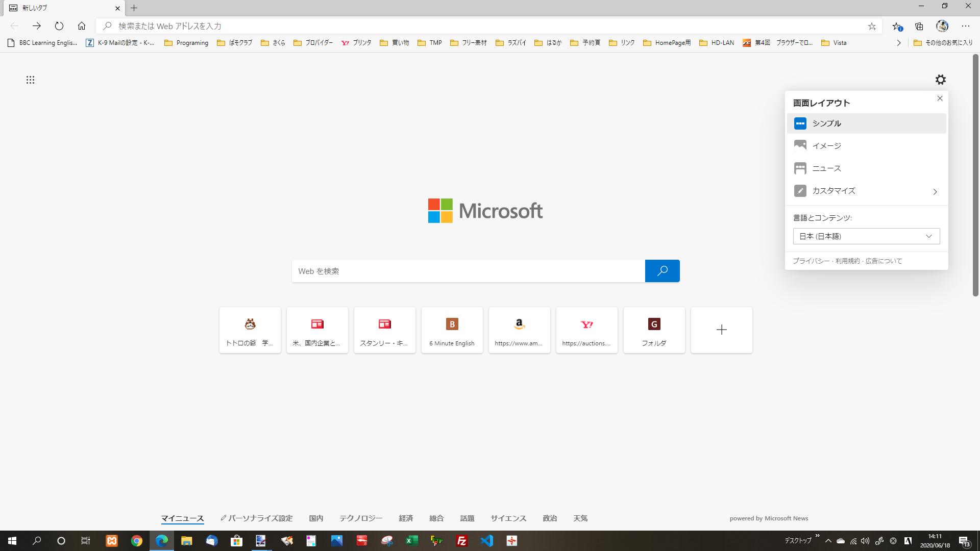Viewport: 980px width, 551px height.
Task: Select the シンプル layout option
Action: (866, 123)
